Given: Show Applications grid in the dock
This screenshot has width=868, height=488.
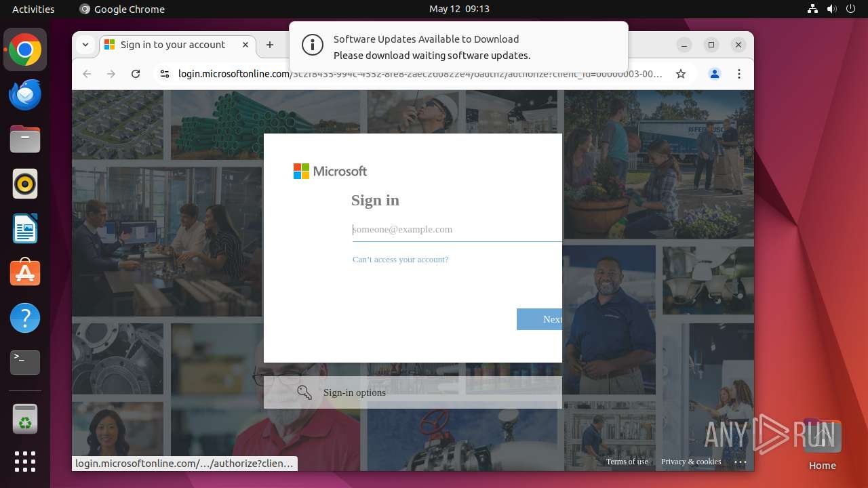Looking at the screenshot, I should coord(25,462).
